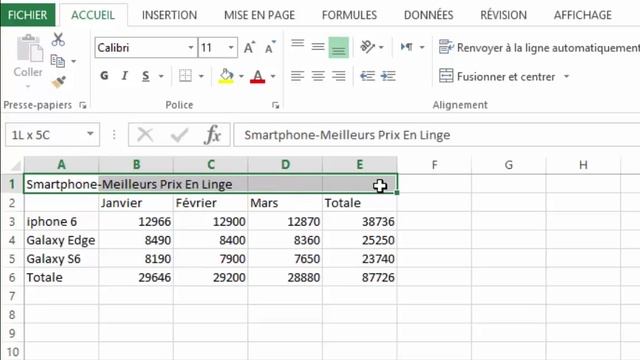Decrease font size with small A icon
This screenshot has width=640, height=360.
point(270,48)
